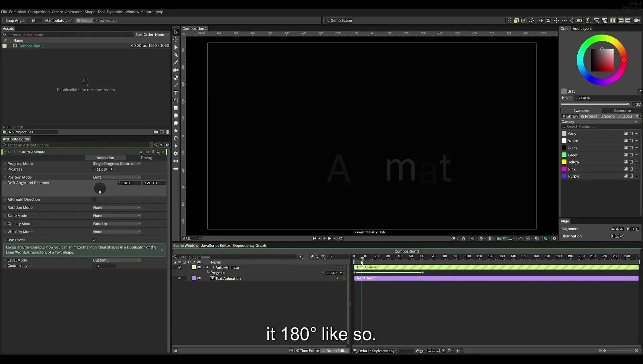The height and width of the screenshot is (364, 643).
Task: Open the Demo Scene button
Action: click(x=339, y=21)
